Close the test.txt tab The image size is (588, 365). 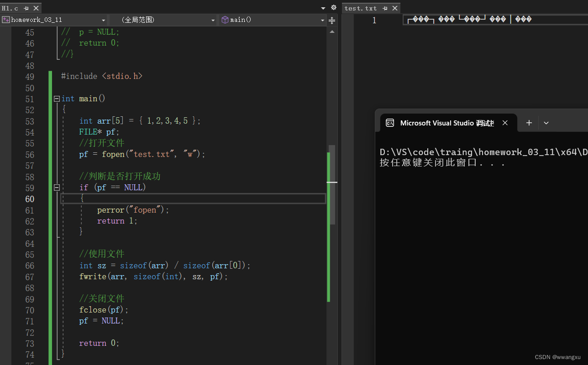coord(395,8)
